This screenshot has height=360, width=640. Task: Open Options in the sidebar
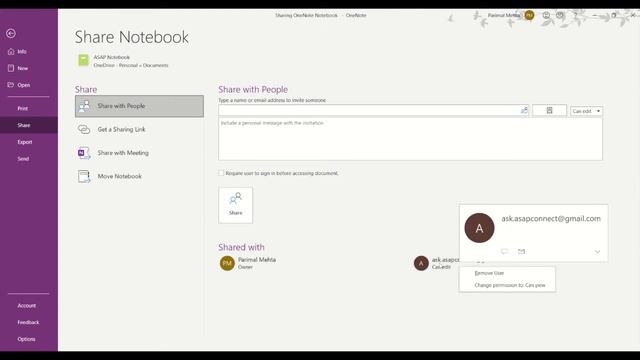tap(26, 339)
